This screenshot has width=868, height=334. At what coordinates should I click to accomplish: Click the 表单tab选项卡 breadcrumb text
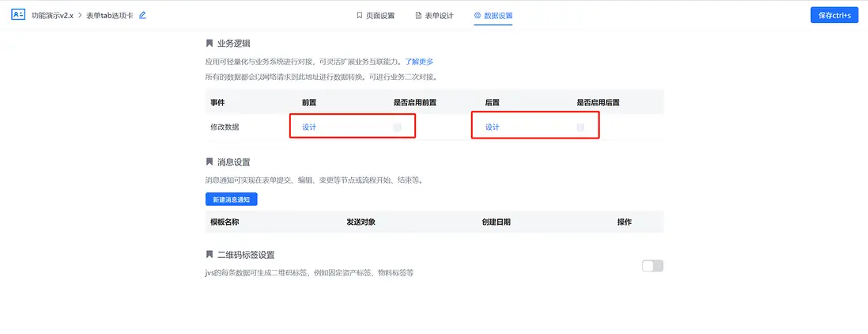[x=110, y=16]
